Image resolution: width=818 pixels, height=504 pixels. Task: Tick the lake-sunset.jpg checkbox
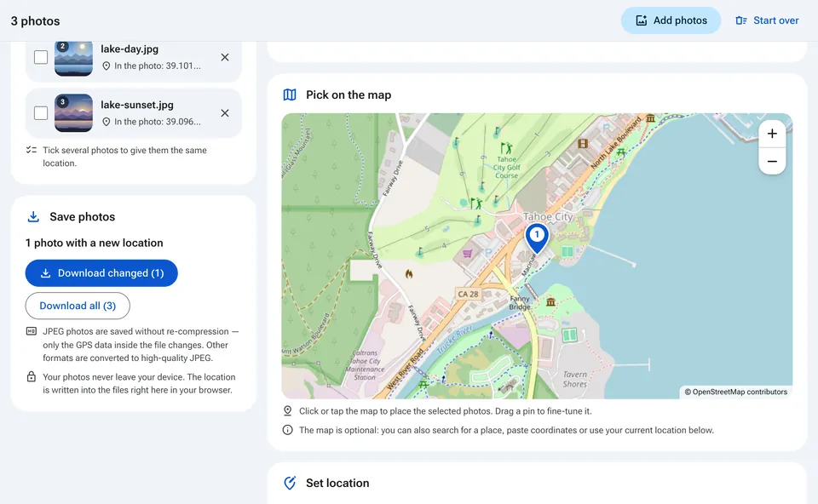(x=41, y=113)
